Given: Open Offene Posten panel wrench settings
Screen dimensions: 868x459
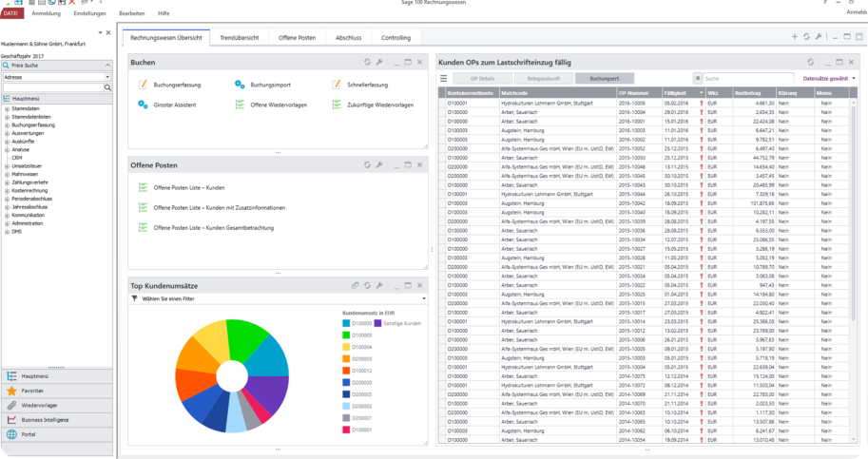Looking at the screenshot, I should coord(379,164).
